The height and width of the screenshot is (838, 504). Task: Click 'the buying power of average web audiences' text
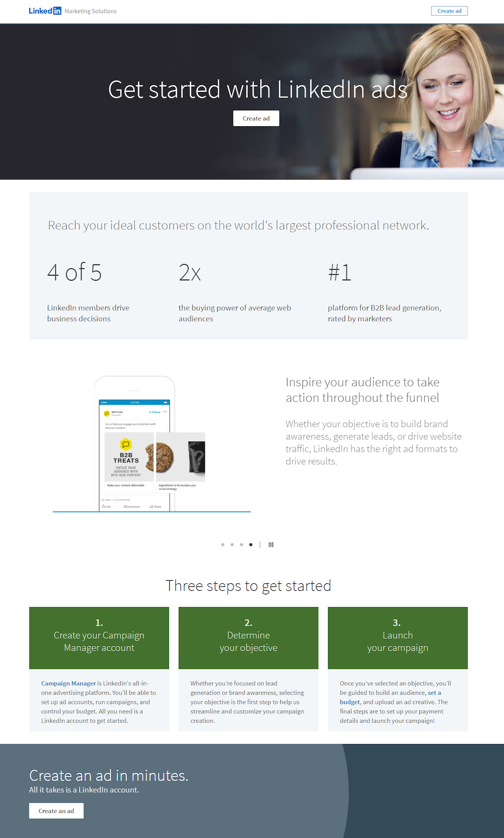coord(235,313)
